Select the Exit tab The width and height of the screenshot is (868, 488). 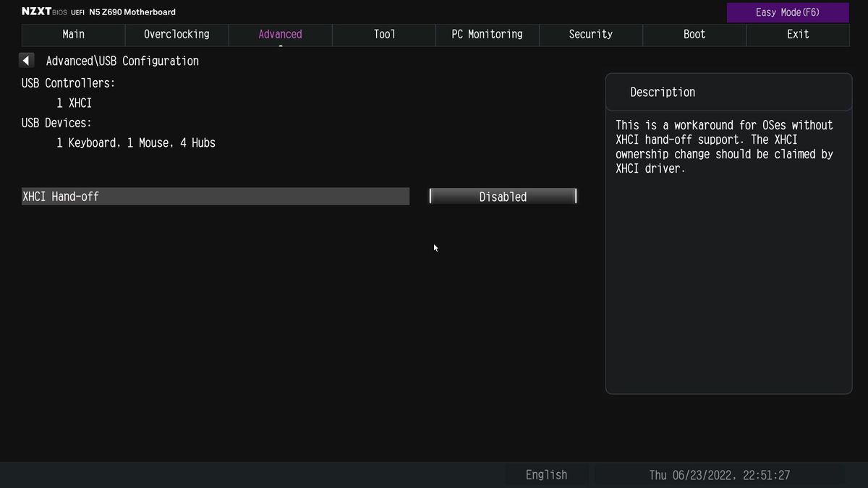point(798,34)
